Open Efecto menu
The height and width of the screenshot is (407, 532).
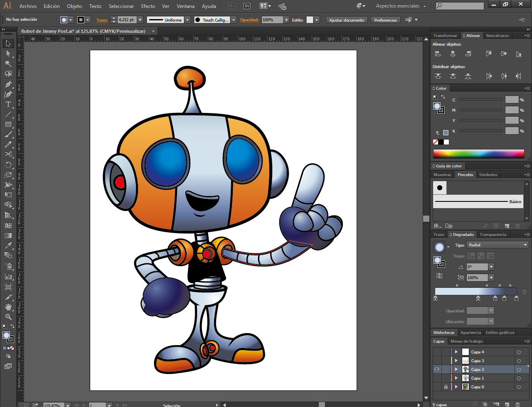(148, 6)
